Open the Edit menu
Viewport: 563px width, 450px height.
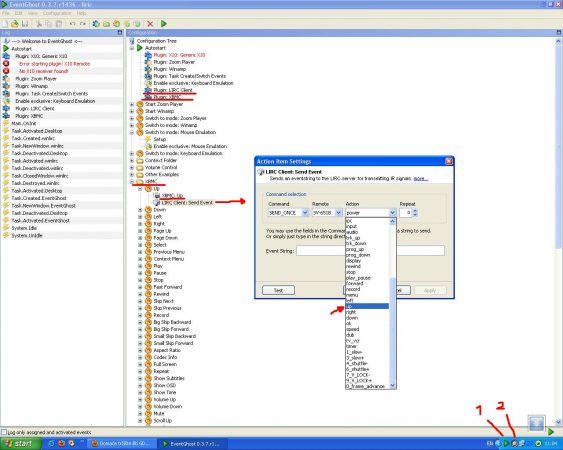pyautogui.click(x=18, y=13)
